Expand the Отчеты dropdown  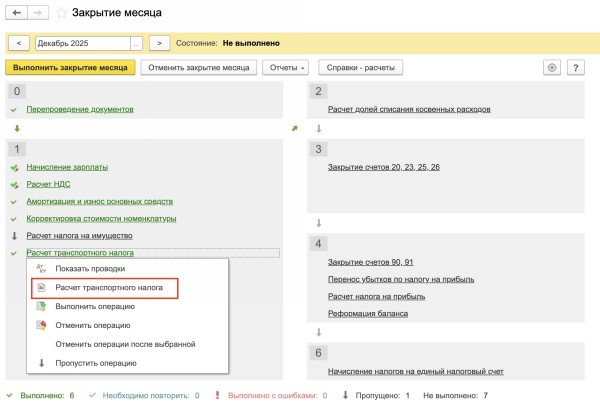(286, 67)
